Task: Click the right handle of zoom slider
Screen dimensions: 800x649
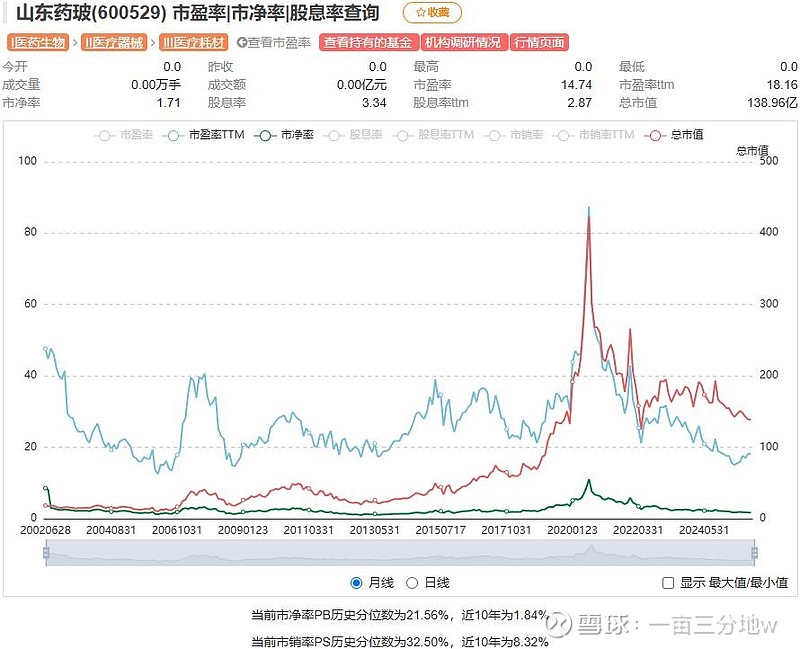Action: click(754, 553)
